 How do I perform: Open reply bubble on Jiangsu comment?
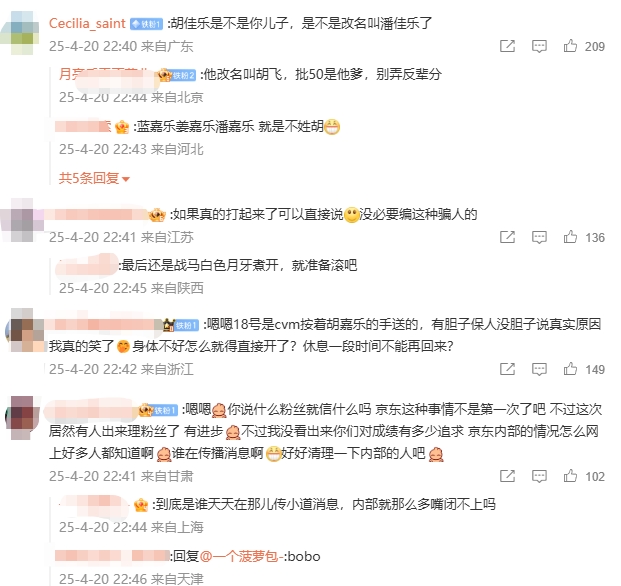coord(539,237)
